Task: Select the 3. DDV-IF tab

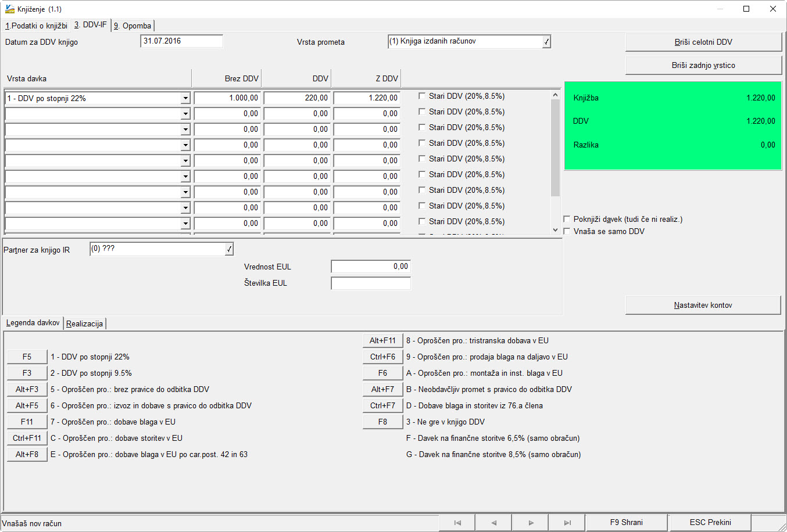Action: (91, 24)
